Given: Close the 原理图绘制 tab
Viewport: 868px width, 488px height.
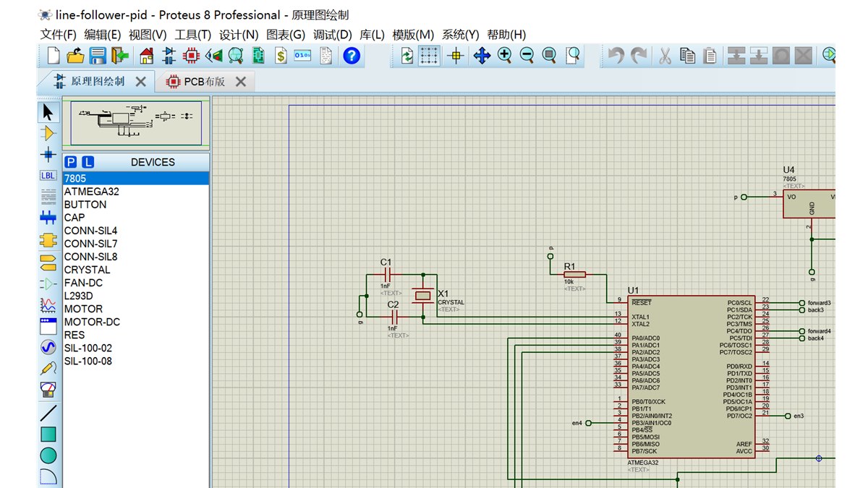Looking at the screenshot, I should pos(141,82).
